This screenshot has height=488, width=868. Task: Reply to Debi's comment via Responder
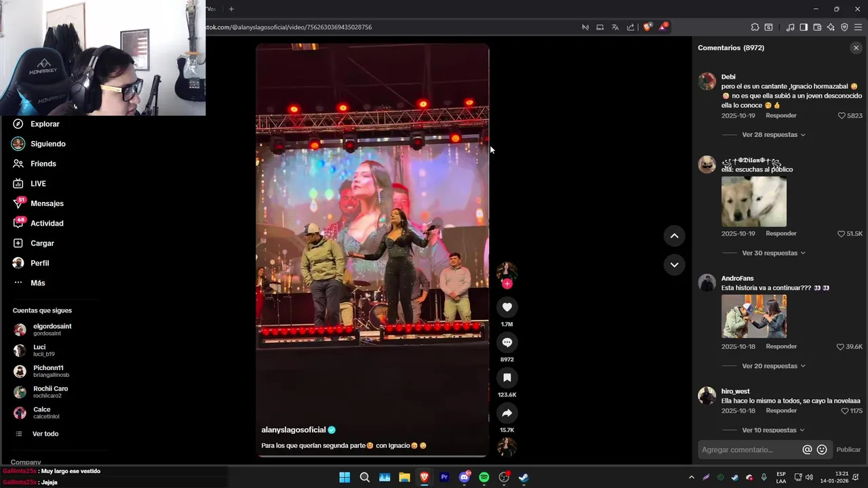pos(781,115)
